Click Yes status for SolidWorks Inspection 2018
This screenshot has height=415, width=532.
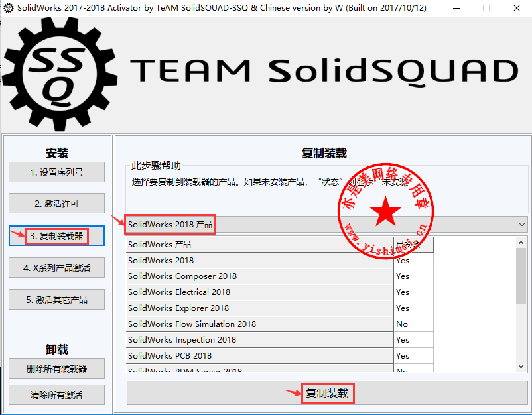(413, 339)
